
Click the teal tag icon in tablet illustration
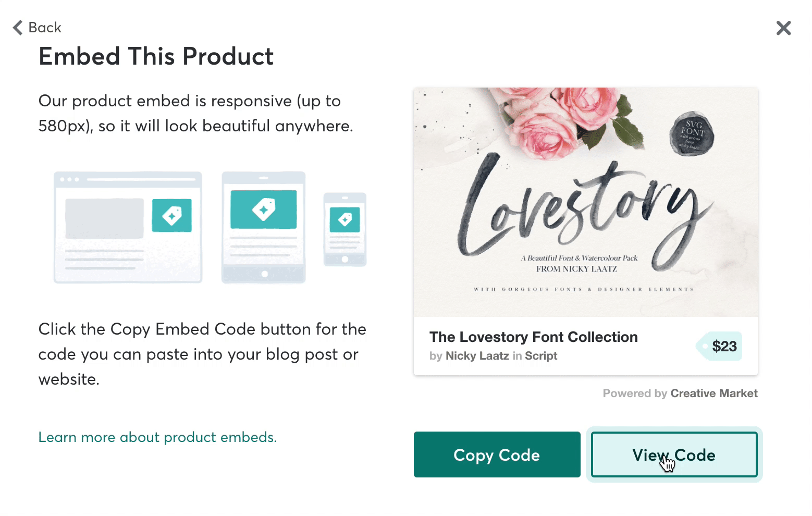[264, 210]
